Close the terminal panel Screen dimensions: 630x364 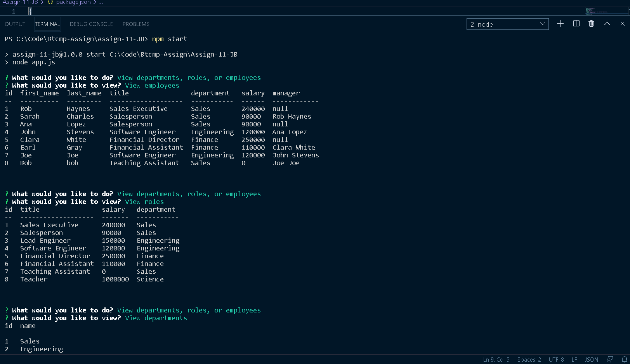point(623,24)
